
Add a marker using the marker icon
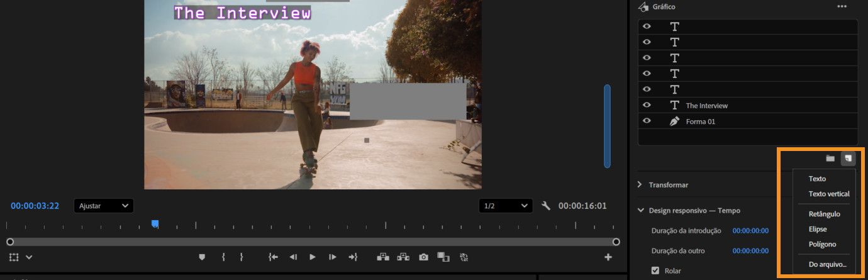202,257
